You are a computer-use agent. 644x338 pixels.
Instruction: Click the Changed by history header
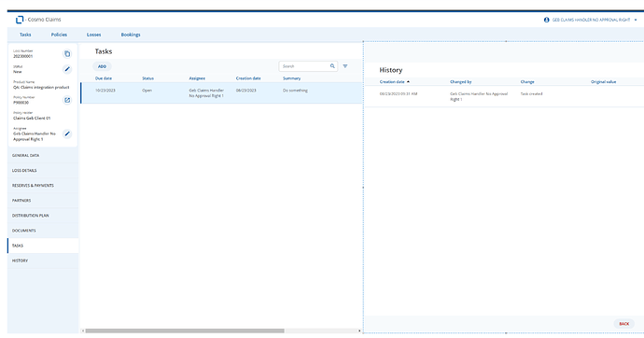[x=461, y=82]
